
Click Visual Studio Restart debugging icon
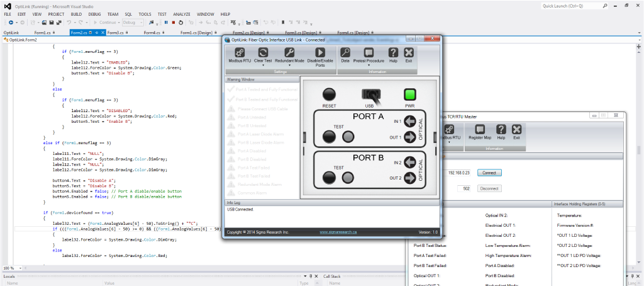coord(180,23)
